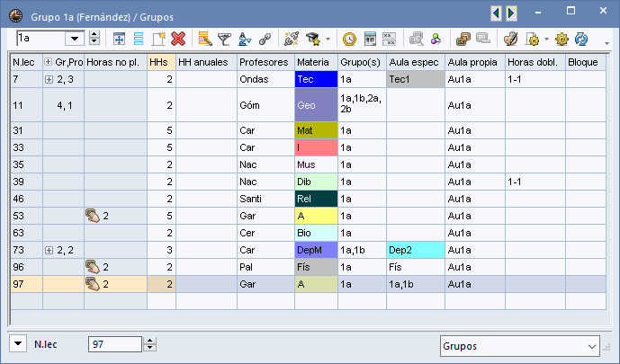Click the clock app icon in title bar
620x364 pixels.
pyautogui.click(x=16, y=16)
